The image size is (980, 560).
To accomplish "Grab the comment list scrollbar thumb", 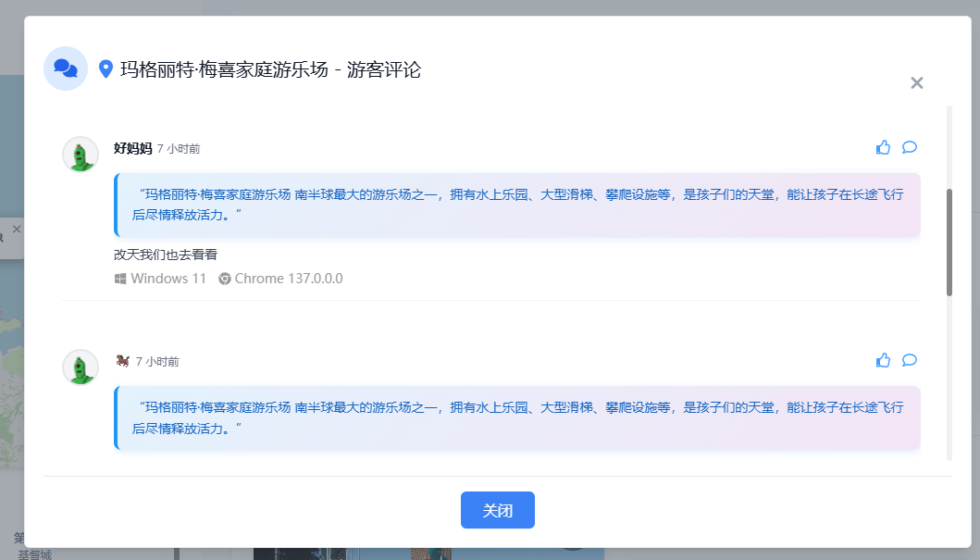I will click(x=949, y=243).
